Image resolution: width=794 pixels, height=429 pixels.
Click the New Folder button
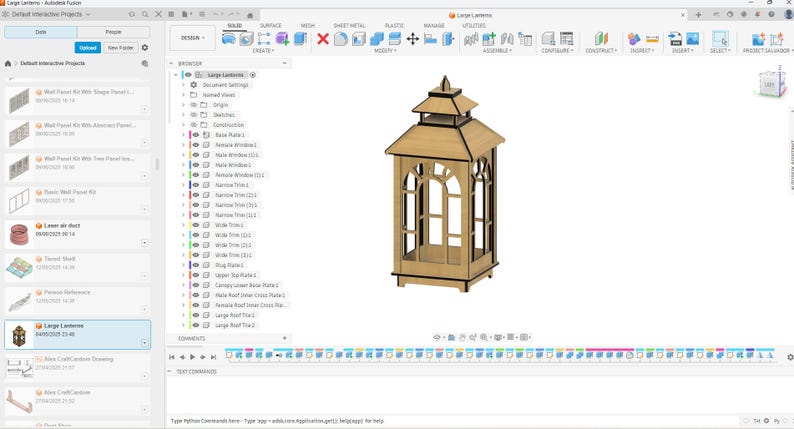(x=121, y=48)
